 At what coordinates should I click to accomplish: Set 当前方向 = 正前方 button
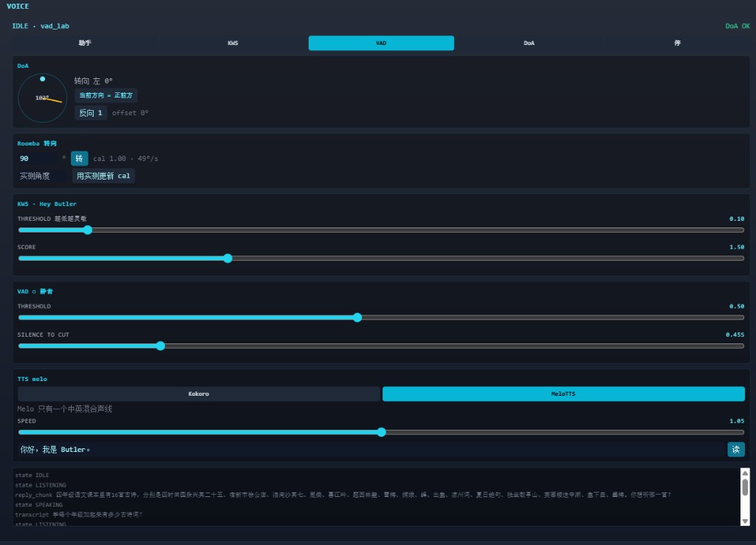[x=106, y=95]
